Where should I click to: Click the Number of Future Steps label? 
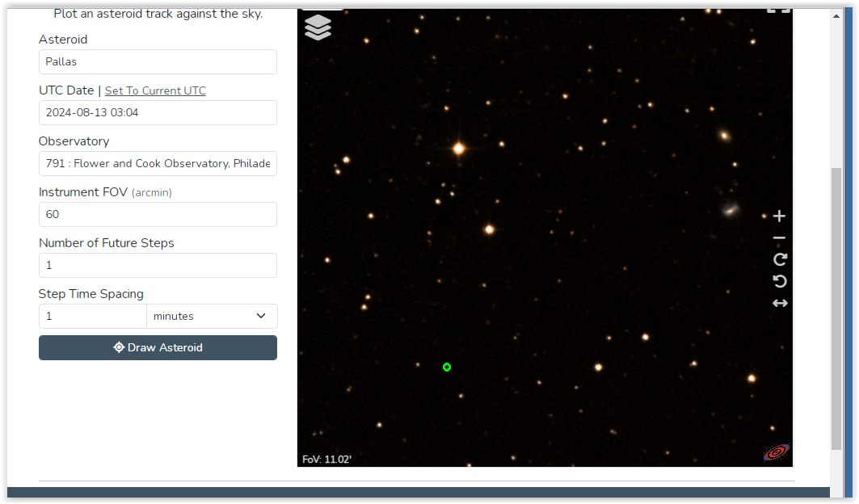tap(107, 242)
